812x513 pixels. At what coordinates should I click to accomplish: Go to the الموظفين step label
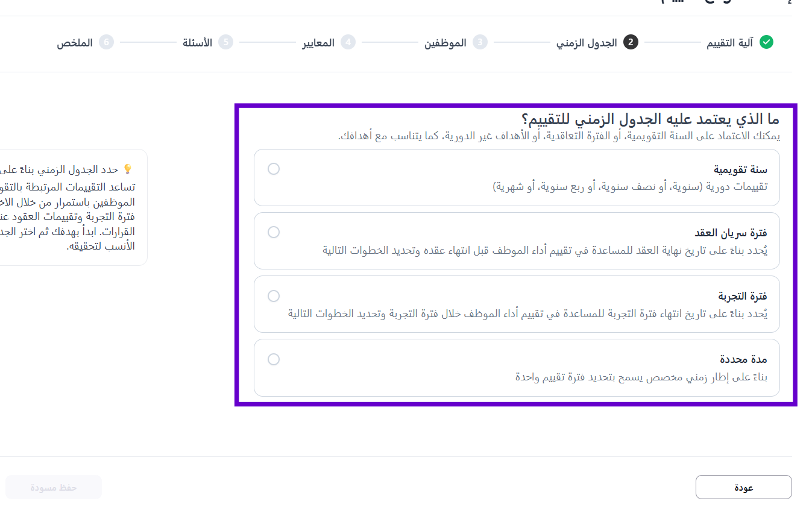coord(445,43)
